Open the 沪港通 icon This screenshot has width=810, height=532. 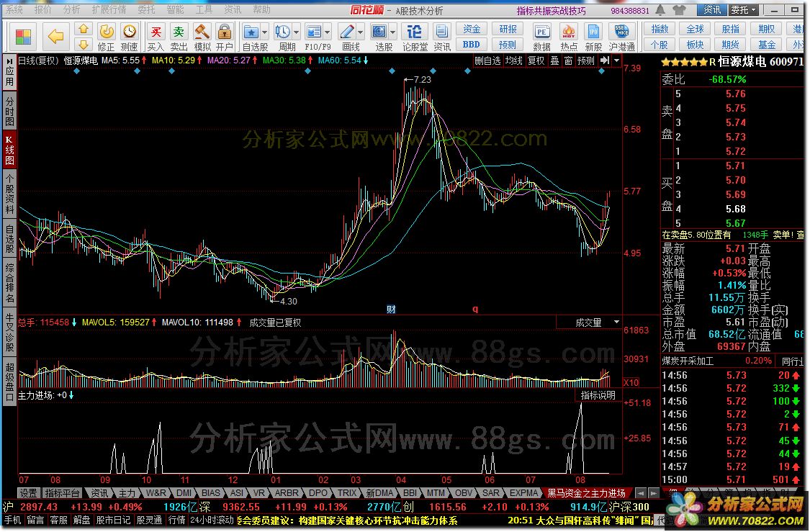point(621,37)
